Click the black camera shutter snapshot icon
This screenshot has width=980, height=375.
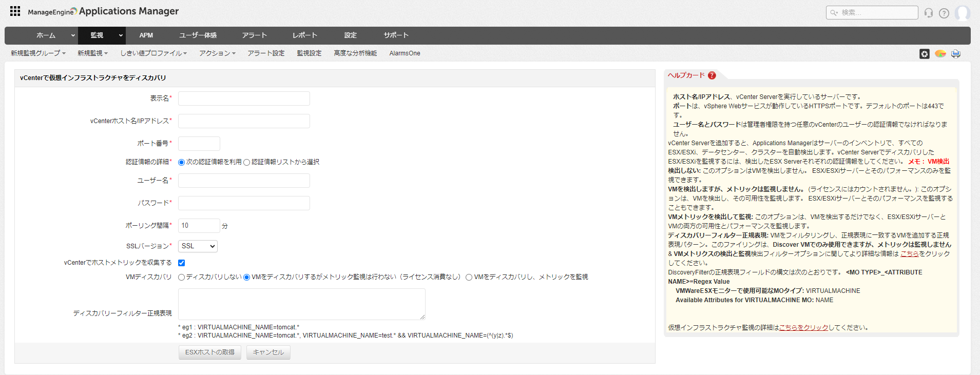[x=924, y=54]
